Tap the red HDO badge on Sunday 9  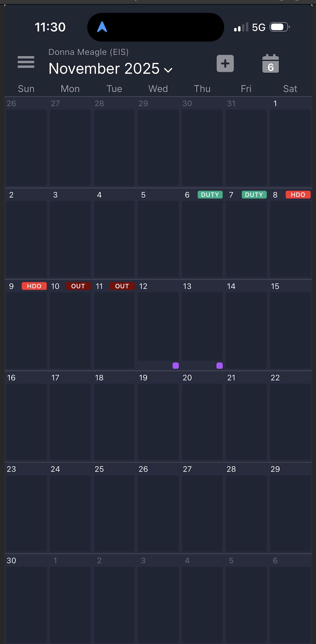[x=34, y=286]
